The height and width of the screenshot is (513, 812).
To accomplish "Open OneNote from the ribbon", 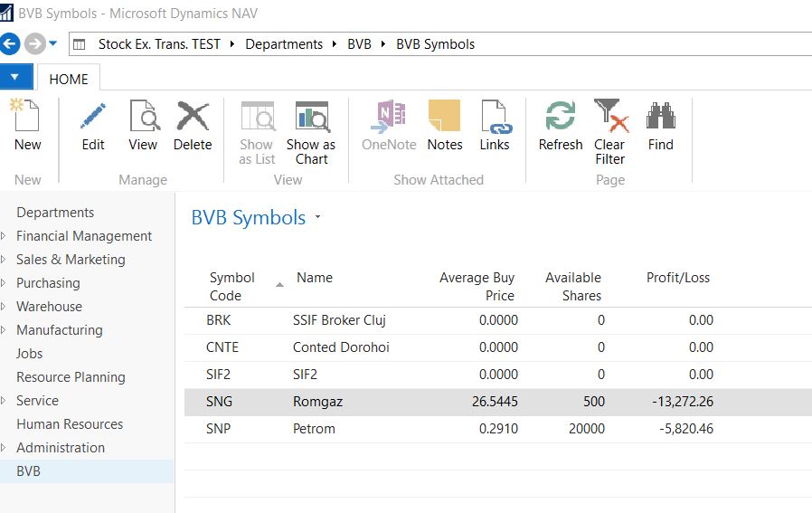I will coord(389,115).
